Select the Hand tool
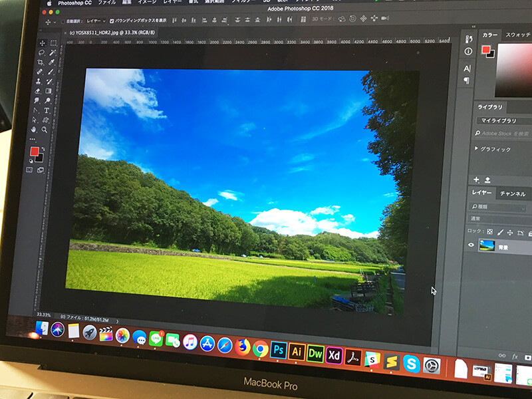The width and height of the screenshot is (532, 399). (x=34, y=130)
